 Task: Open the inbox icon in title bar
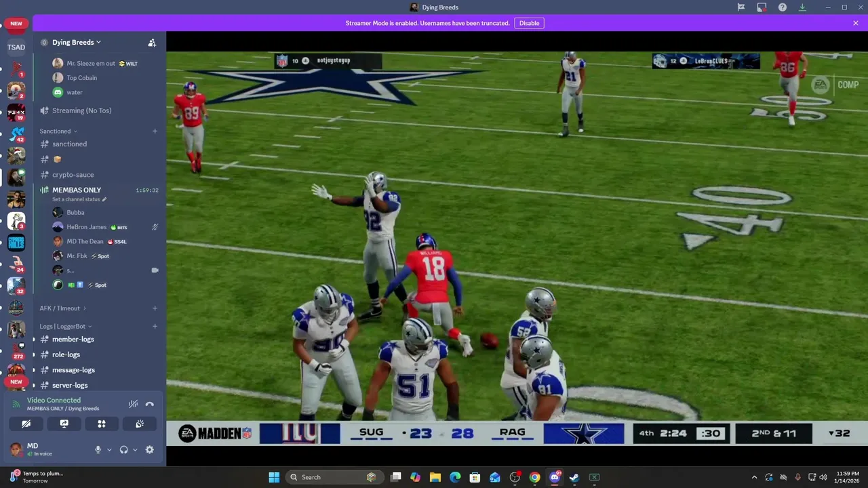click(x=762, y=7)
